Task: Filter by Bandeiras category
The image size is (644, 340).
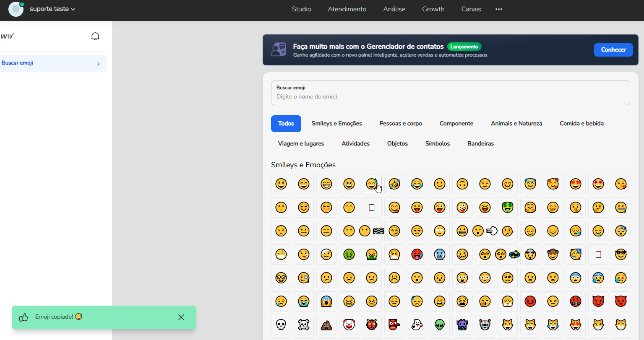Action: point(480,144)
